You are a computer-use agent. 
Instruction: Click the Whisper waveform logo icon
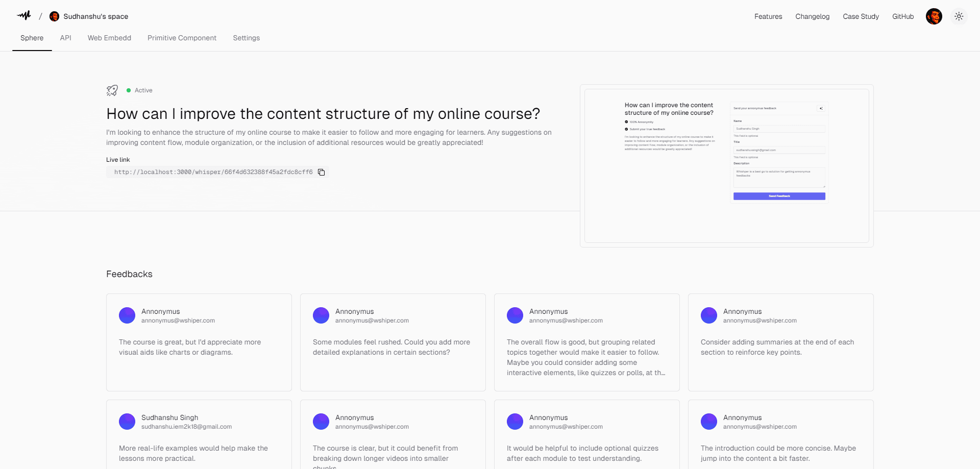(x=24, y=16)
